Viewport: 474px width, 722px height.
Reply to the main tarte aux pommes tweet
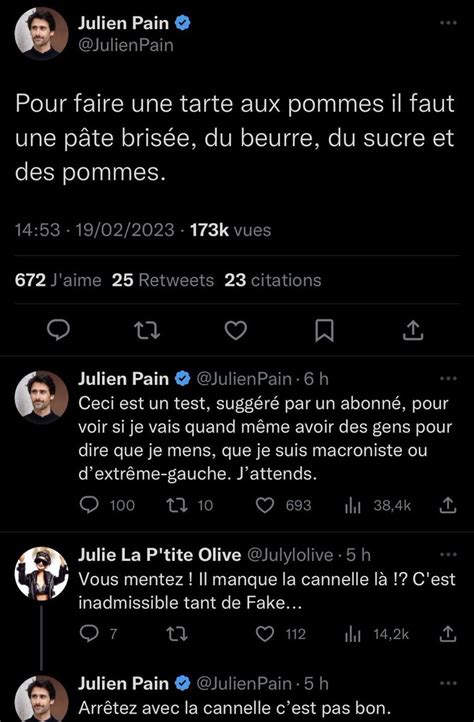[x=59, y=330]
